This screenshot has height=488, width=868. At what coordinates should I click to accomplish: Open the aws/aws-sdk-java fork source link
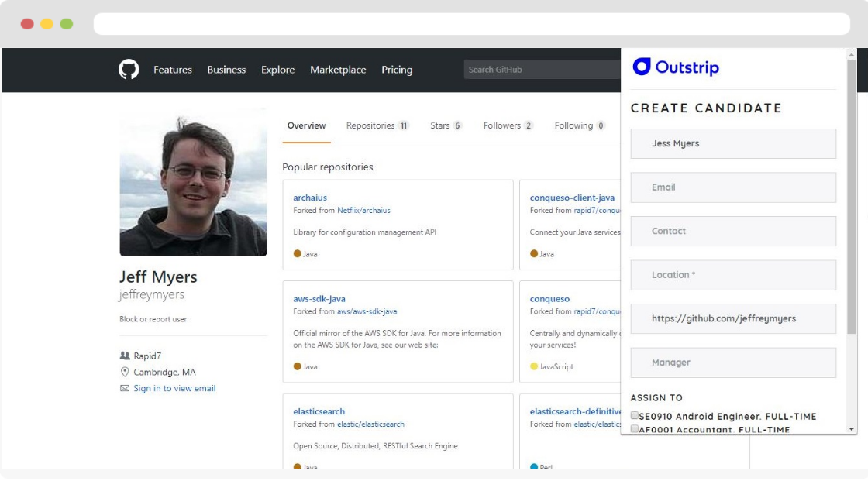click(x=367, y=311)
